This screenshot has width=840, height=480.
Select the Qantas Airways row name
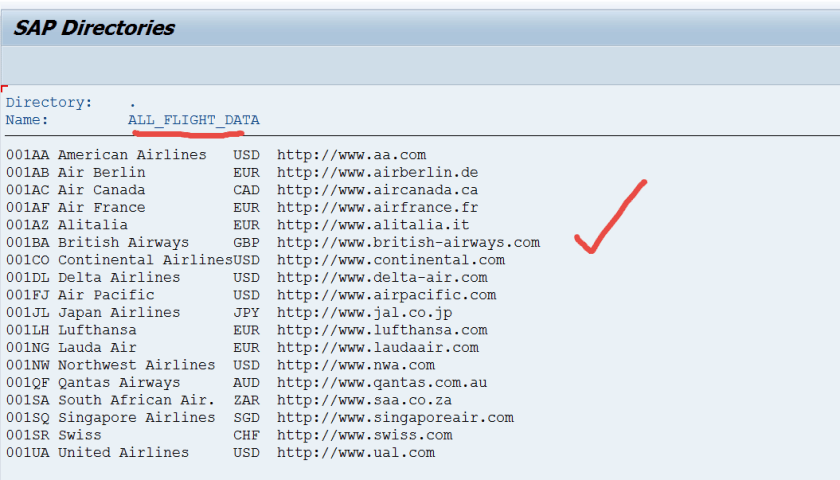[x=119, y=382]
